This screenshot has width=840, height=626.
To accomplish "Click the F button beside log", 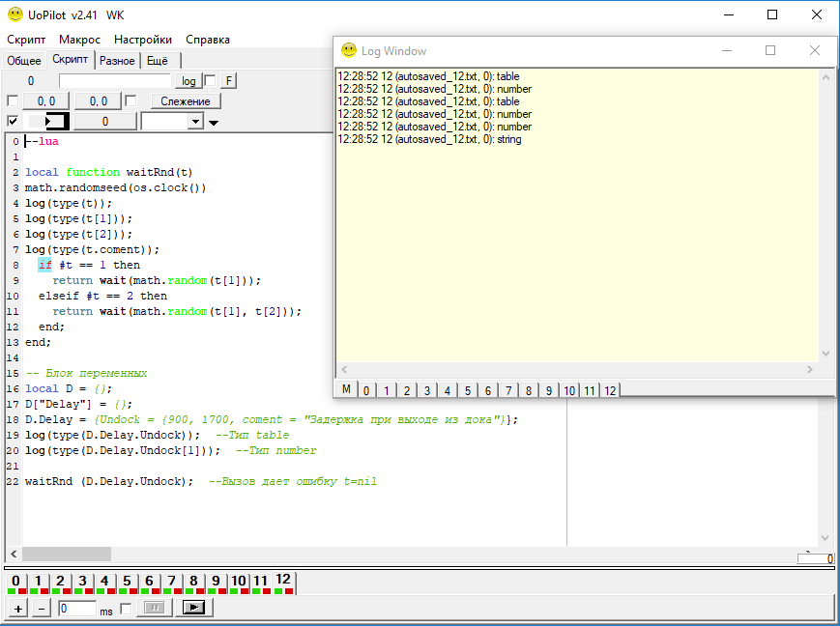I will 229,81.
